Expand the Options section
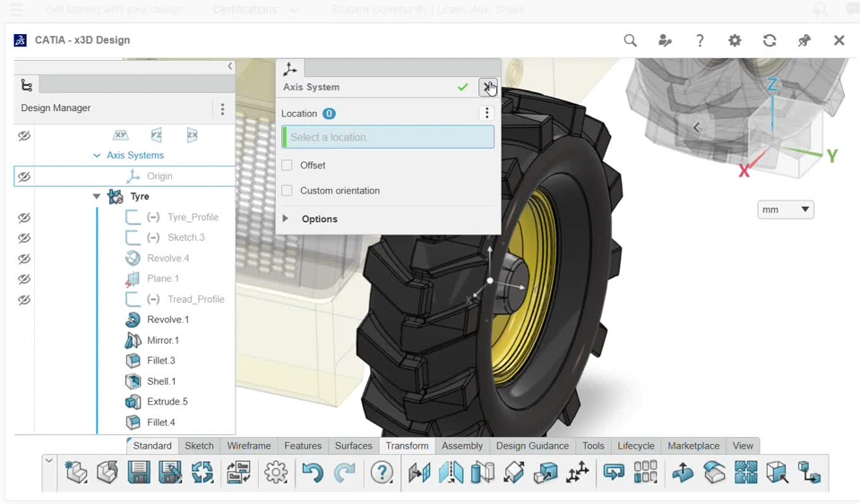Image resolution: width=860 pixels, height=504 pixels. point(286,218)
